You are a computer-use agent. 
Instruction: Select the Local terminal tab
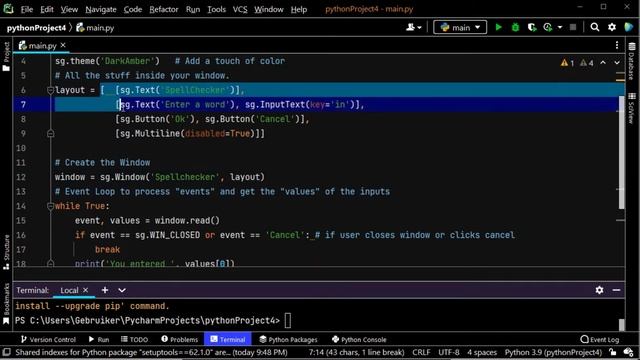pos(69,290)
